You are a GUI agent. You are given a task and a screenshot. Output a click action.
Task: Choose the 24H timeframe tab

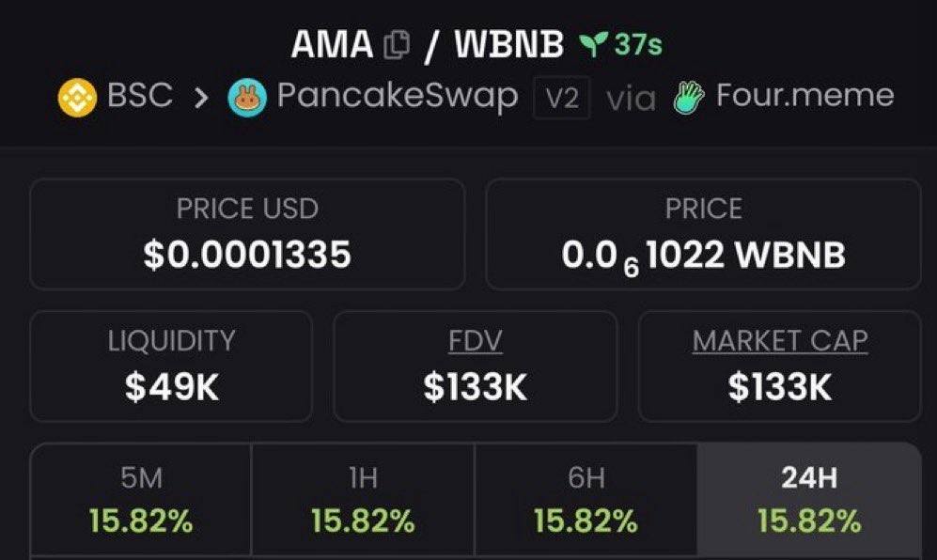(808, 500)
